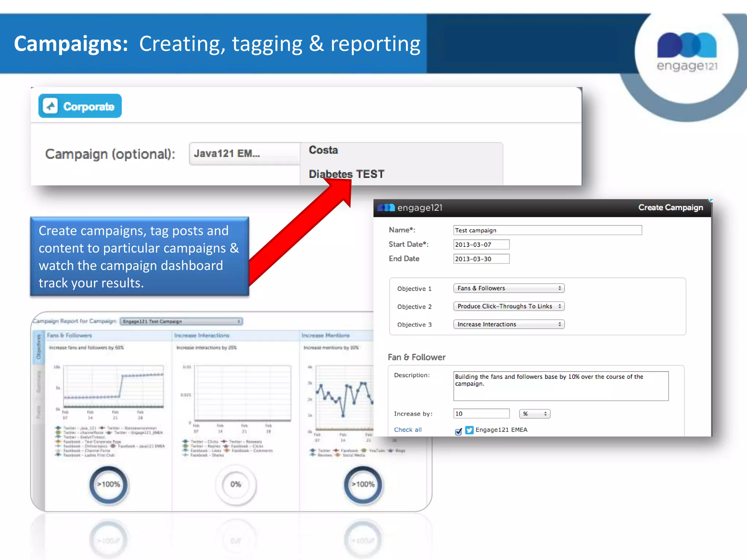Click the Corporate button icon
The image size is (747, 560).
(50, 106)
